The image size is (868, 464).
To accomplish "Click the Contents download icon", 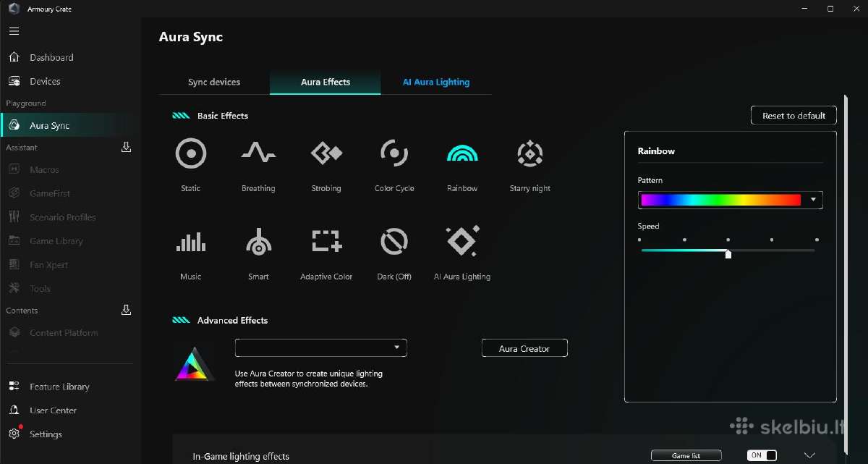I will (126, 310).
